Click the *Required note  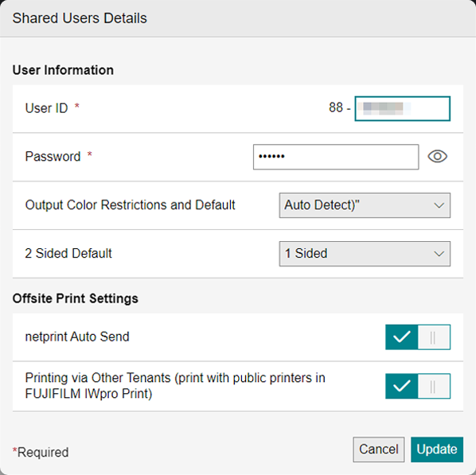pos(41,452)
